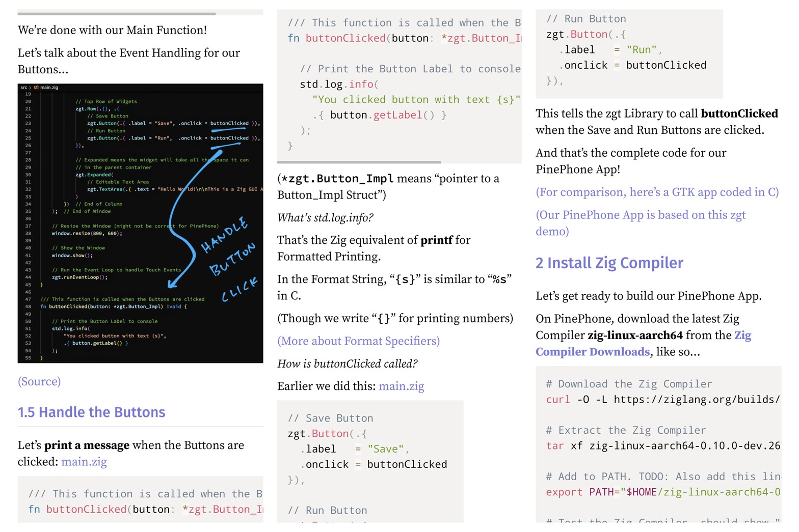Viewport: 799px width, 532px height.
Task: Open the (Source) link below the code screenshot
Action: 39,381
